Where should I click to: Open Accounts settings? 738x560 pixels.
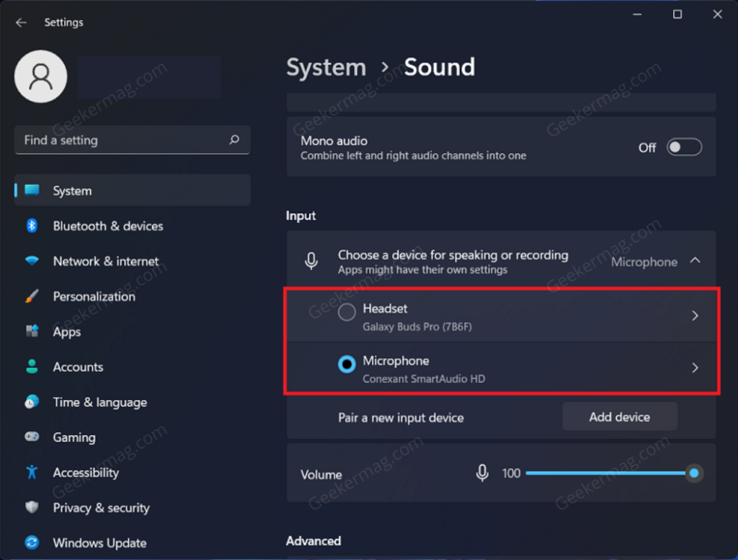[x=133, y=367]
